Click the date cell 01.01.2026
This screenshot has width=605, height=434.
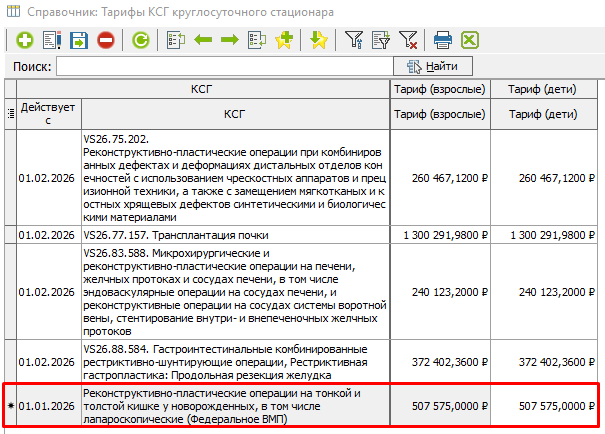coord(49,406)
